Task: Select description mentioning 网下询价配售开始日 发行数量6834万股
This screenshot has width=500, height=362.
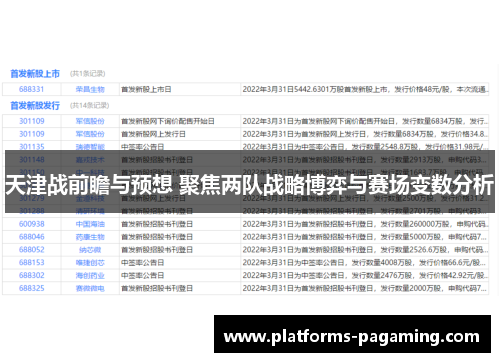Action: click(366, 121)
